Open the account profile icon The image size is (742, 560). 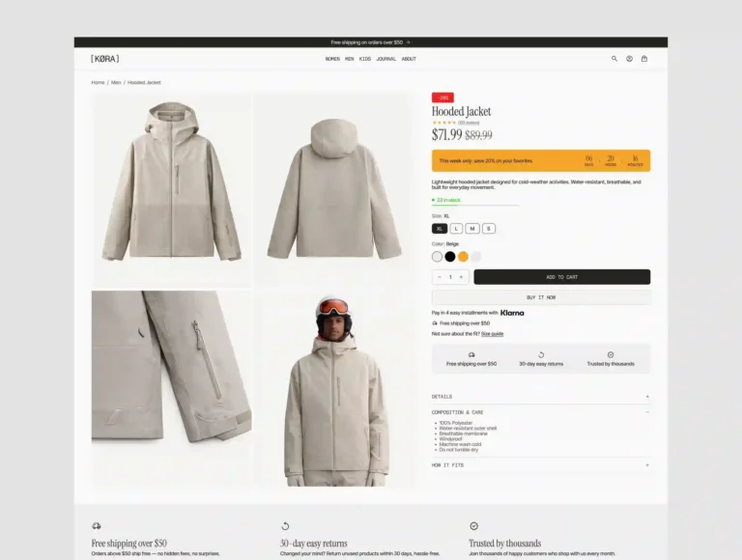click(x=629, y=59)
